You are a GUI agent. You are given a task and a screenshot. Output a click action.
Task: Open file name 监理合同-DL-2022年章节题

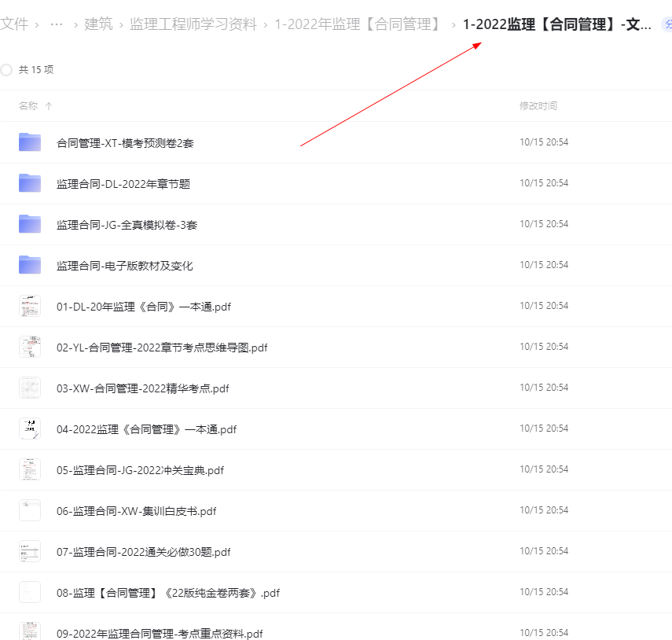pos(123,184)
